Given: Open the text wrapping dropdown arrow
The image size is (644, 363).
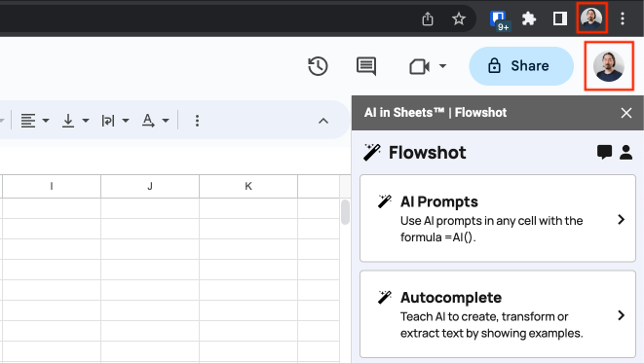Looking at the screenshot, I should (x=126, y=121).
